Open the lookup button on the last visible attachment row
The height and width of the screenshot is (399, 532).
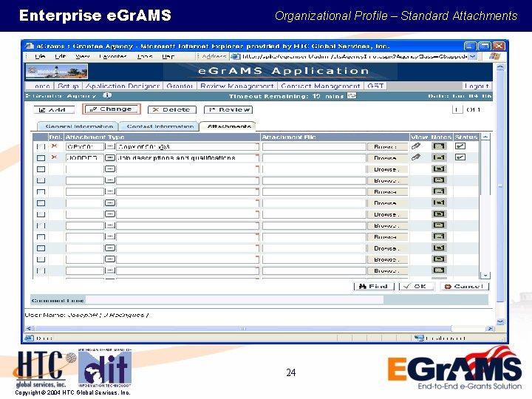click(x=110, y=270)
